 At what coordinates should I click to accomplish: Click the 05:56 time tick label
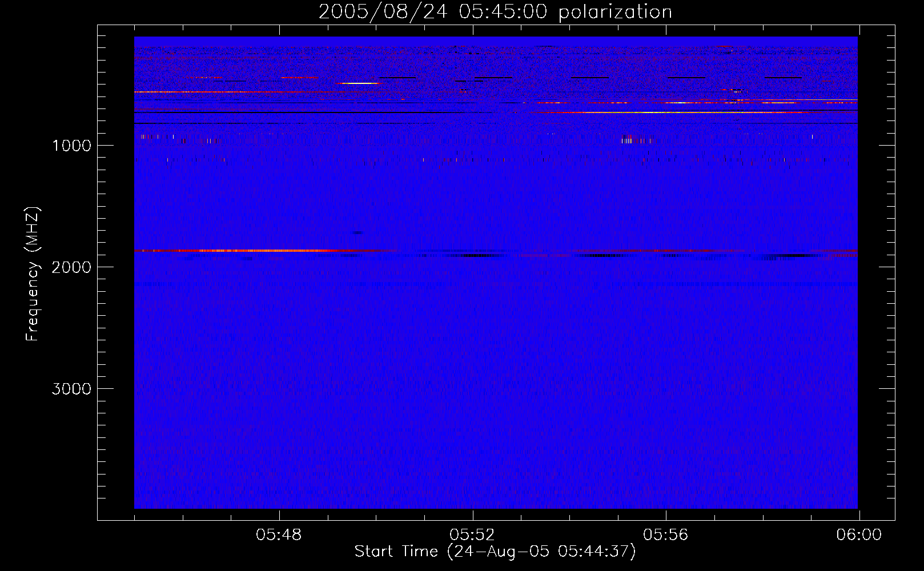[x=666, y=535]
